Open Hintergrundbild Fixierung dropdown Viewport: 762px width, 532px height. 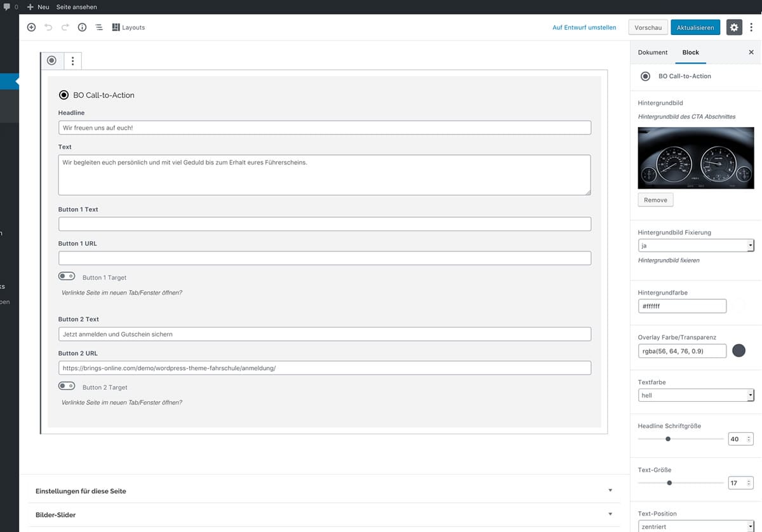click(695, 246)
